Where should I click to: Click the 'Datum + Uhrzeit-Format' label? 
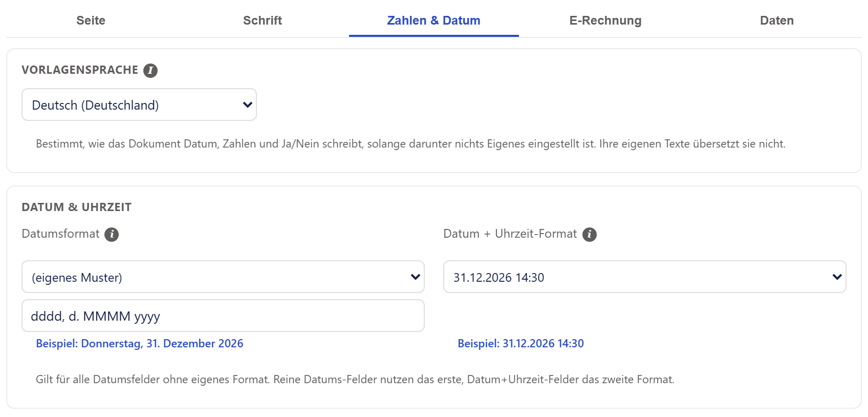pos(510,234)
